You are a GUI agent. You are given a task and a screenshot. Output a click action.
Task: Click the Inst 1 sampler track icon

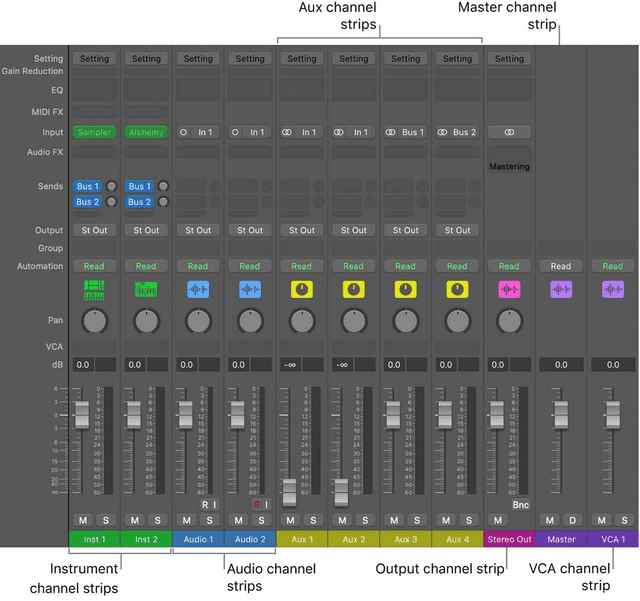[94, 290]
